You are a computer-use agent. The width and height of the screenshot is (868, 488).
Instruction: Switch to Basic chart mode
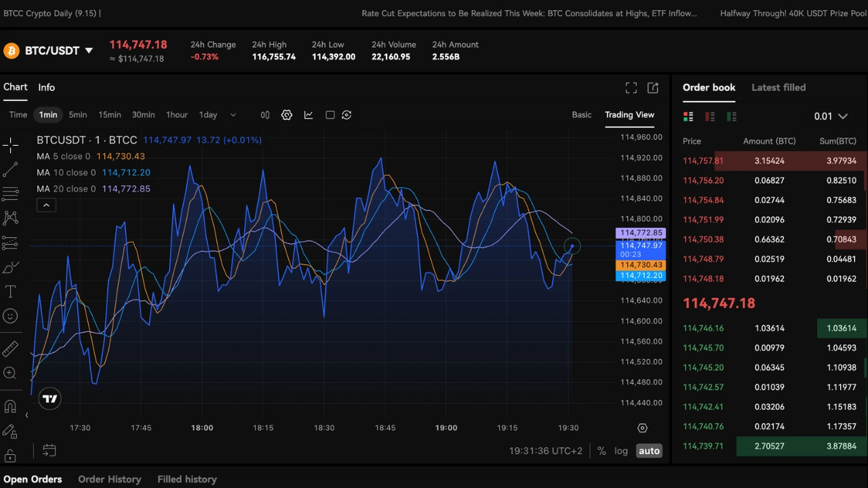[582, 115]
